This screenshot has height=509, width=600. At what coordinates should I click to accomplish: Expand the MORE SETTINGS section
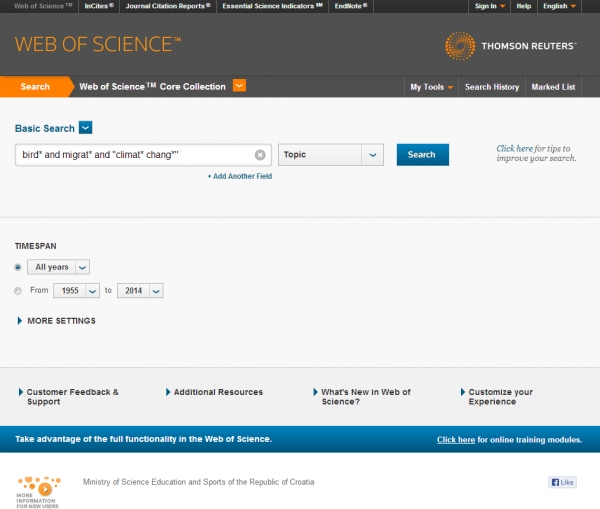56,321
